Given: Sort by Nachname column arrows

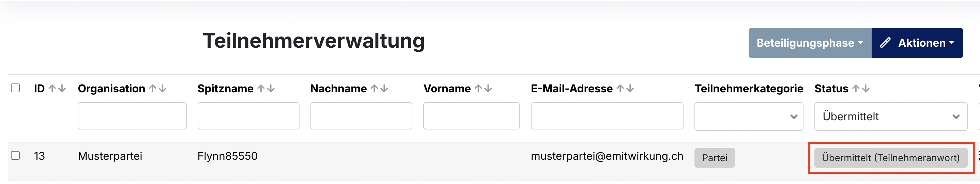Looking at the screenshot, I should point(379,89).
